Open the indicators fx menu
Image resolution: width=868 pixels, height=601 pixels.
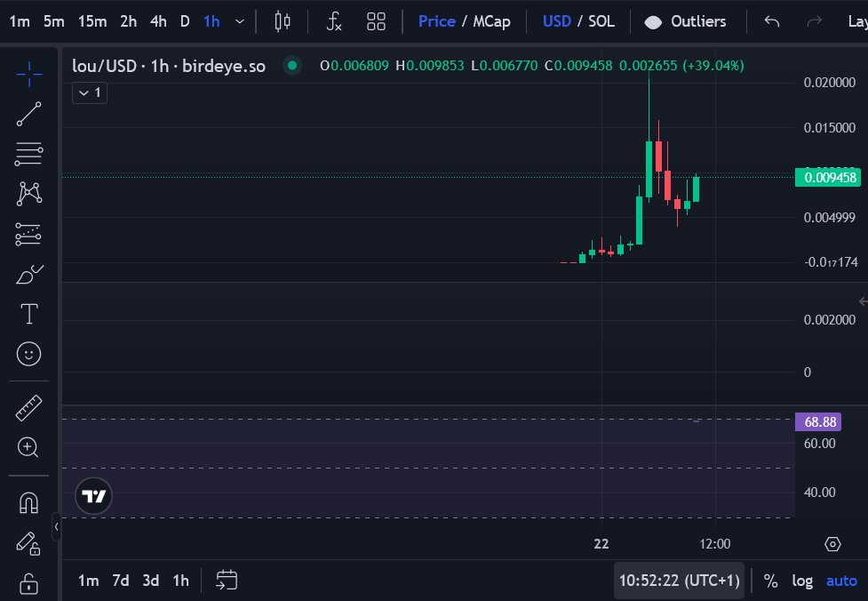tap(333, 21)
